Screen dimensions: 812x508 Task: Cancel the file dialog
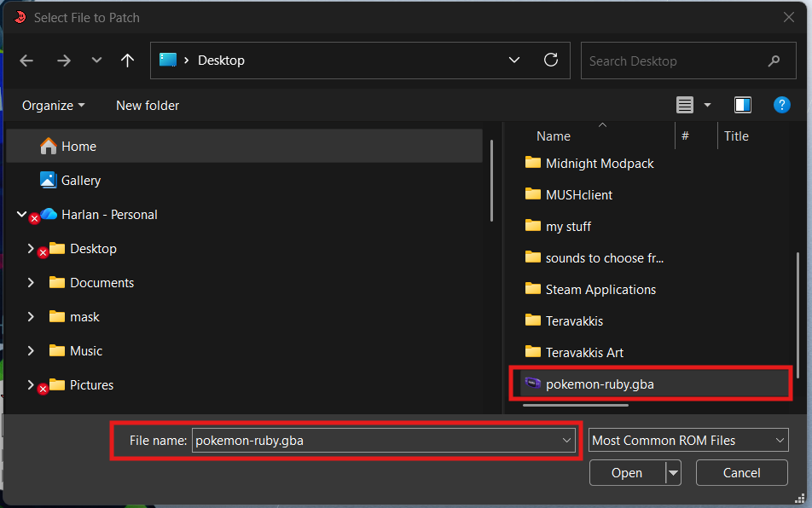pyautogui.click(x=741, y=473)
